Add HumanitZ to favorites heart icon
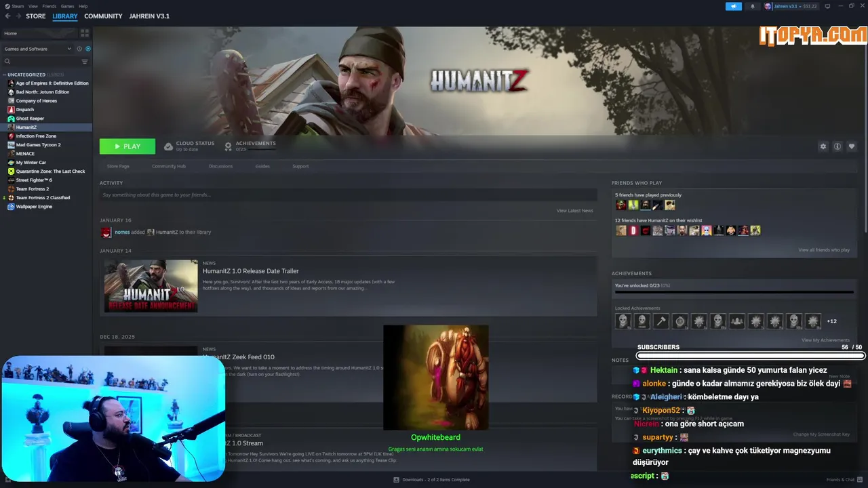The height and width of the screenshot is (488, 868). click(x=852, y=146)
